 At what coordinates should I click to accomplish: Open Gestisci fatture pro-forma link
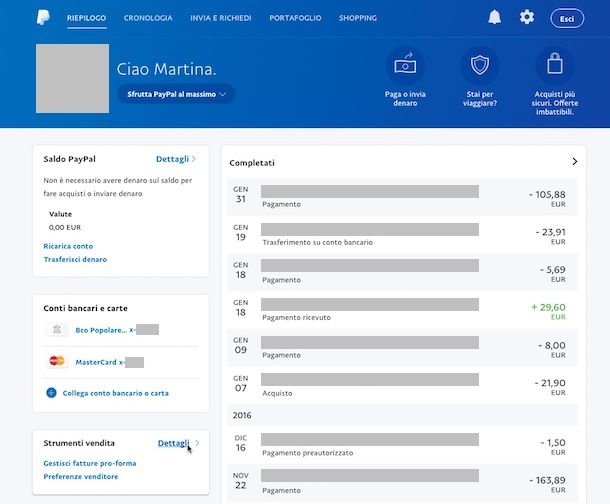point(90,463)
